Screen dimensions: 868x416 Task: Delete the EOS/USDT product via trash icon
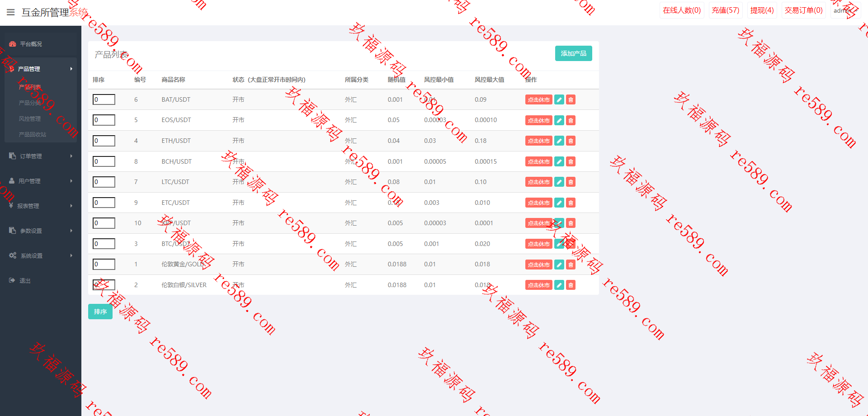click(x=571, y=120)
